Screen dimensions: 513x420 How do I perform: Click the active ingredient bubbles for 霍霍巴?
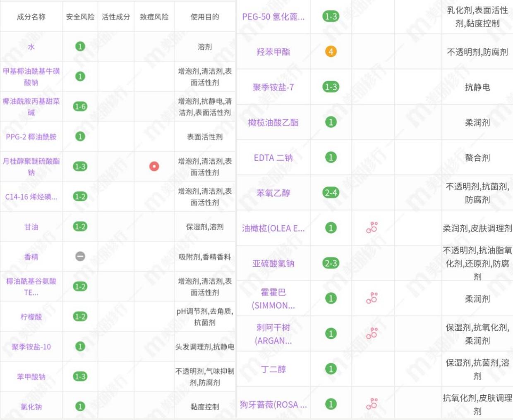tap(371, 298)
